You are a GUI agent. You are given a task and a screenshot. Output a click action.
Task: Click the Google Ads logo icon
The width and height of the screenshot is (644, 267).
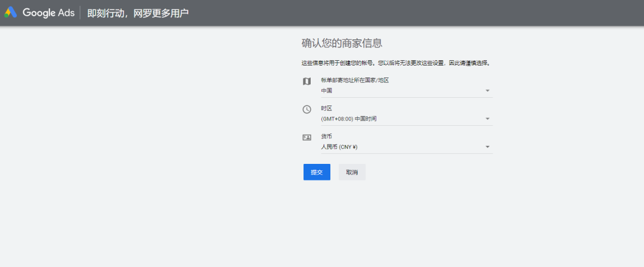pos(10,13)
